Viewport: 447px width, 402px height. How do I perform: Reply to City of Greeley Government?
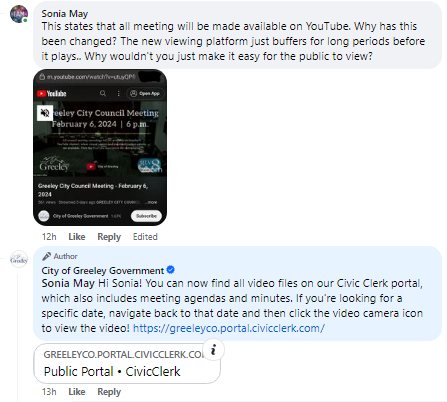109,392
